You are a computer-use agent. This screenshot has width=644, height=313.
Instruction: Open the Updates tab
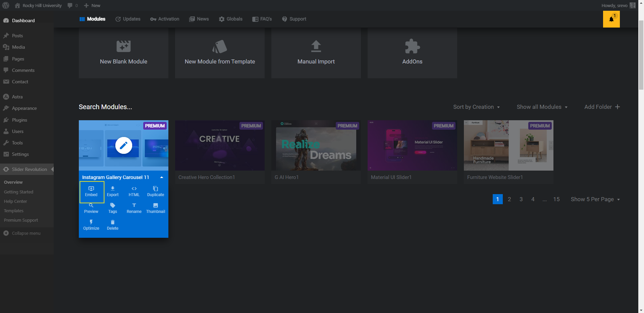(x=128, y=19)
